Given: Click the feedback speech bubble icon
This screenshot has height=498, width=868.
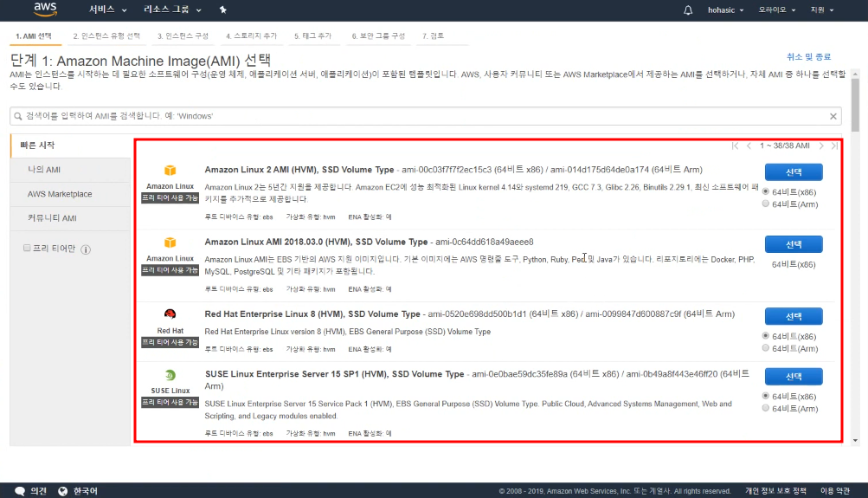Looking at the screenshot, I should pos(20,491).
